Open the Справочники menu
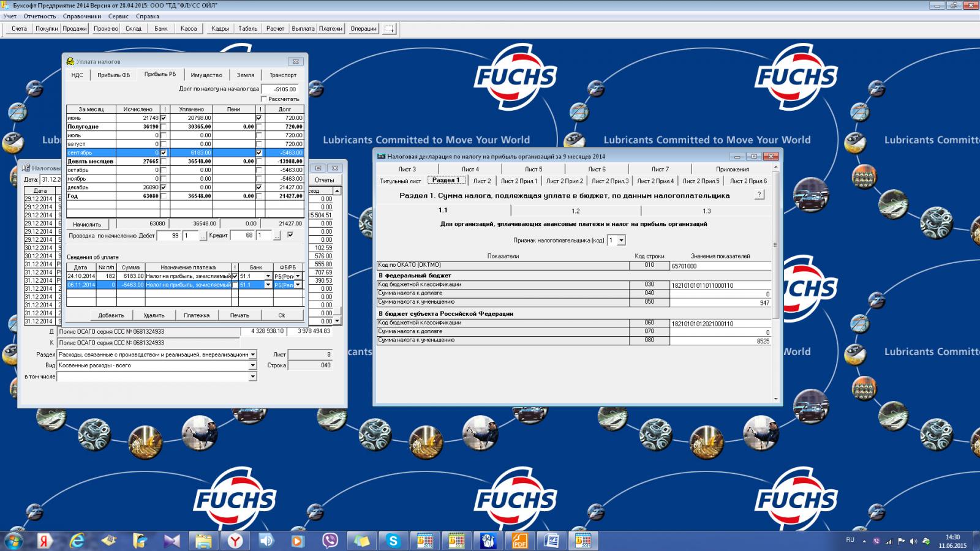 pyautogui.click(x=81, y=17)
